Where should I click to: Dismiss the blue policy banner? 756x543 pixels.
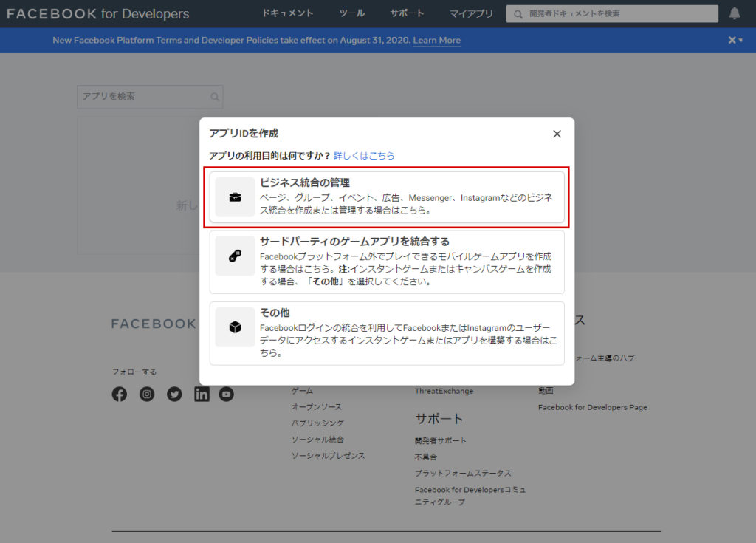(x=732, y=40)
